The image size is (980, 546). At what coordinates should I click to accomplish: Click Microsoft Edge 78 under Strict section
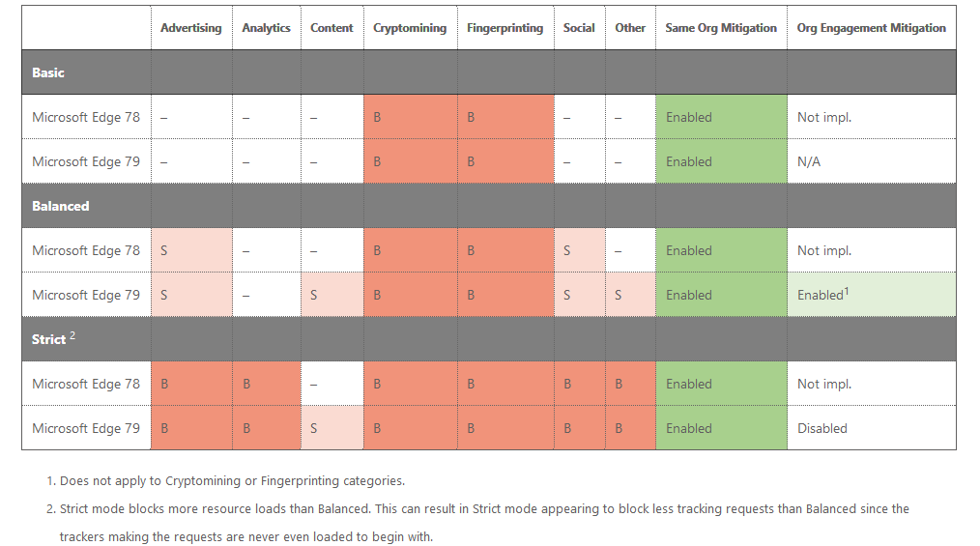[x=86, y=384]
